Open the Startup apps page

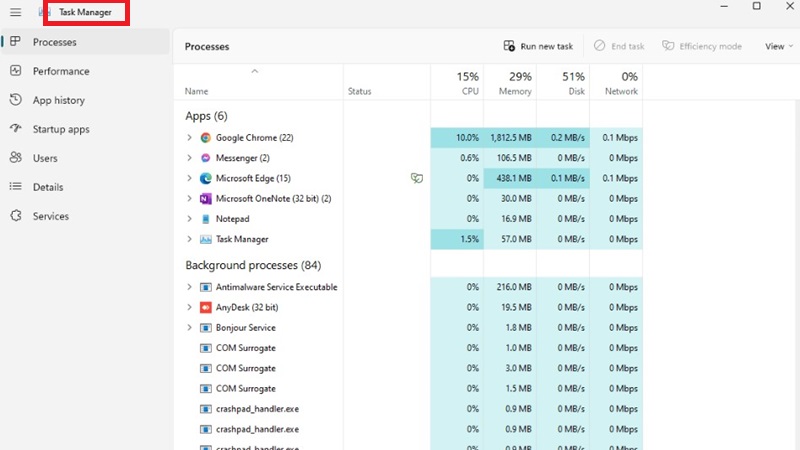tap(60, 129)
